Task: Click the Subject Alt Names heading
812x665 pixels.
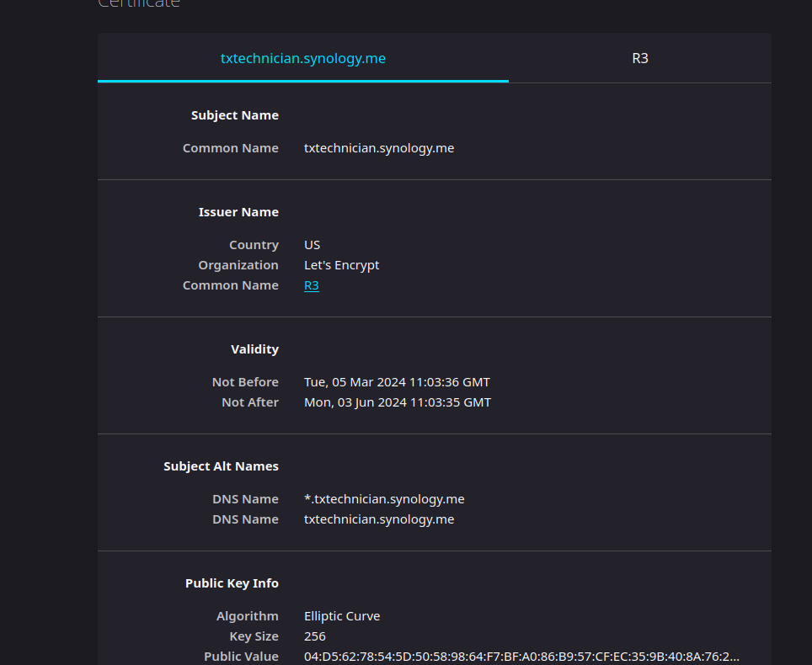Action: 221,466
